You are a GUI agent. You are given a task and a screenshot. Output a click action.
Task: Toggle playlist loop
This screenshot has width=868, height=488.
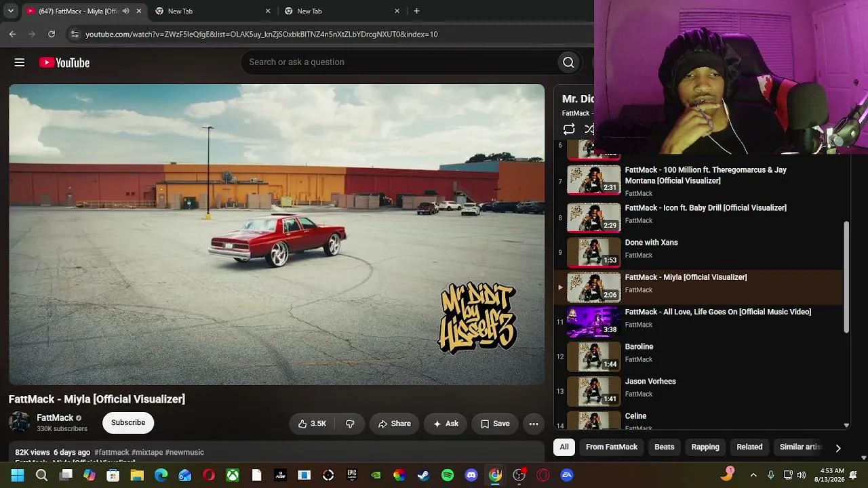(569, 129)
